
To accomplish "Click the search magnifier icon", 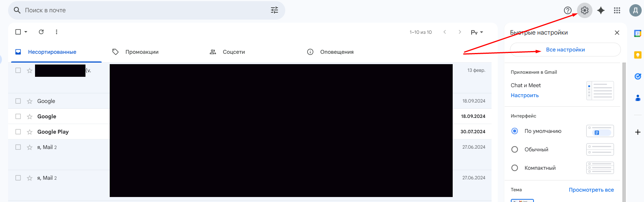I will click(17, 10).
